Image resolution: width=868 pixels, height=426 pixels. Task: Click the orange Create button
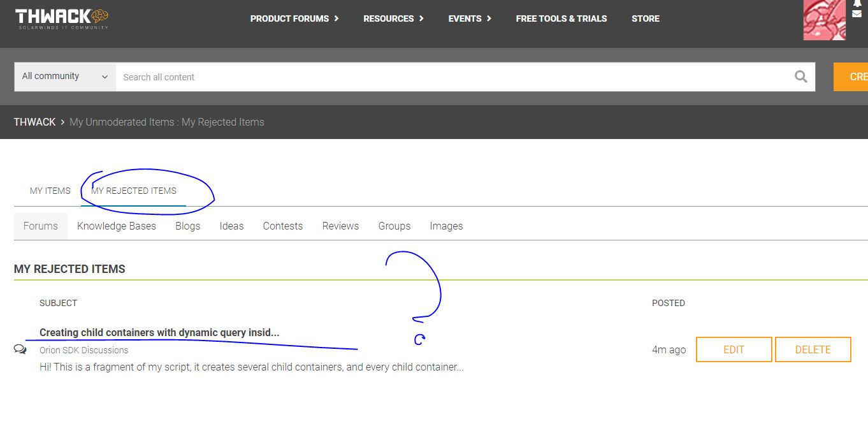pos(851,77)
